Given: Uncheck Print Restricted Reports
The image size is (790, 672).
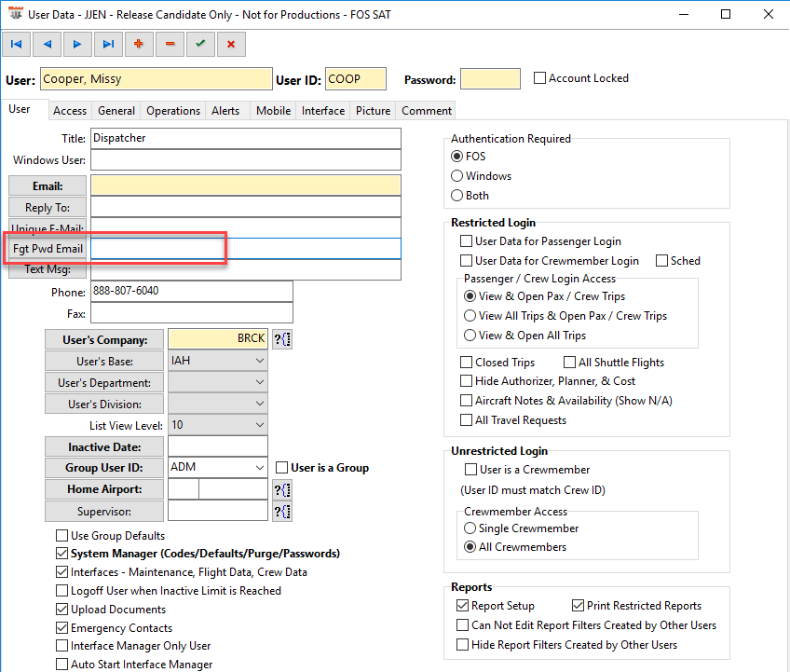Looking at the screenshot, I should (x=578, y=606).
